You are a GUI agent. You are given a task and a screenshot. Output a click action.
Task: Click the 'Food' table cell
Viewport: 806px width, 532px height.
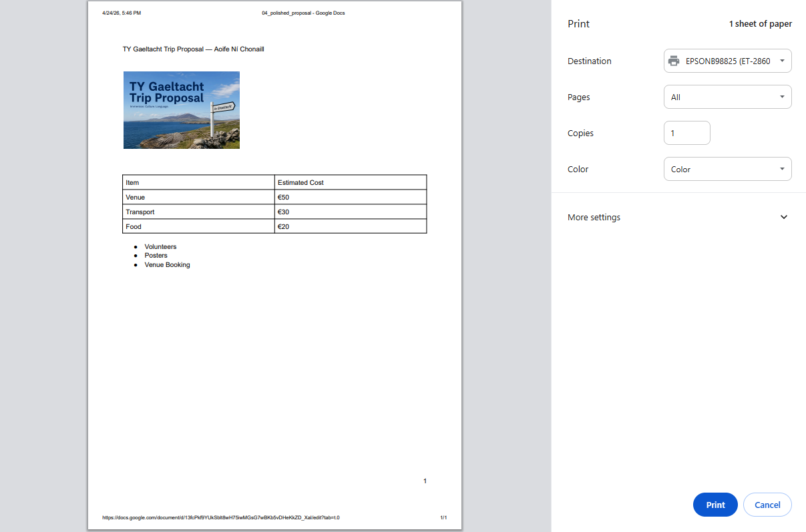pyautogui.click(x=198, y=226)
